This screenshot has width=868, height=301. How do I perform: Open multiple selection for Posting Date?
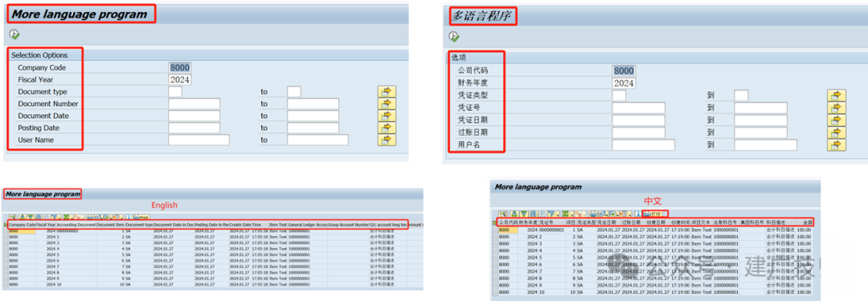(x=387, y=128)
